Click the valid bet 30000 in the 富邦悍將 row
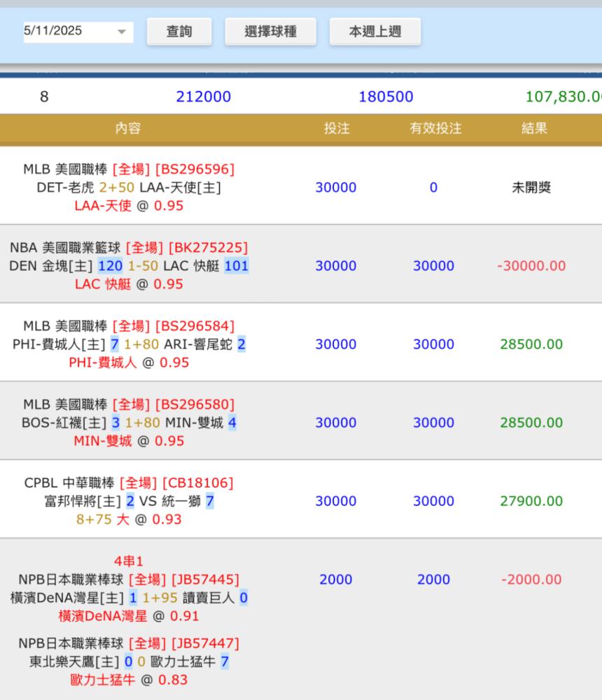The height and width of the screenshot is (700, 602). click(x=433, y=502)
